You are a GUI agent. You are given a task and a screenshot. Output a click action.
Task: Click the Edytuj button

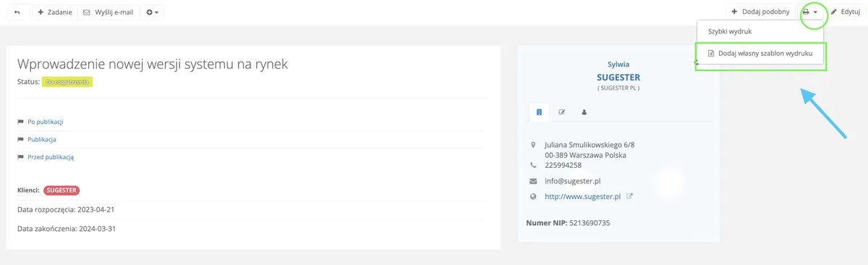pos(846,12)
